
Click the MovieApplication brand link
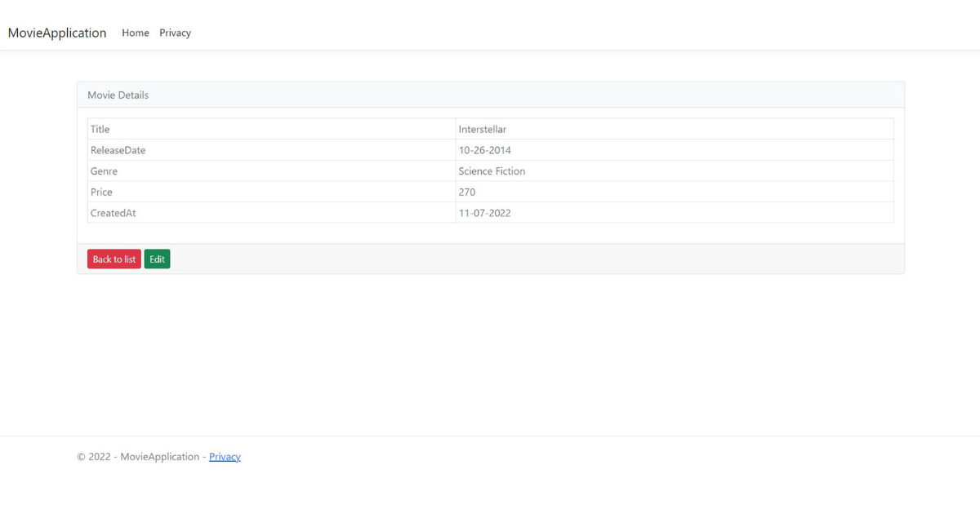[x=56, y=33]
